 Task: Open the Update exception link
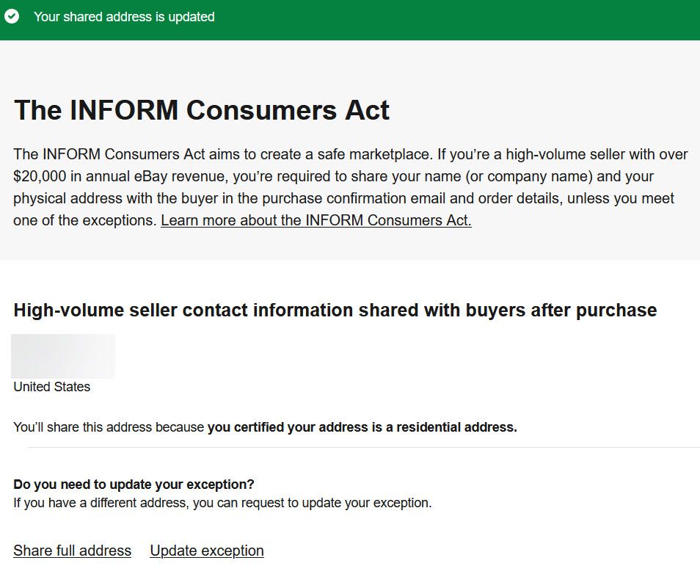point(207,551)
